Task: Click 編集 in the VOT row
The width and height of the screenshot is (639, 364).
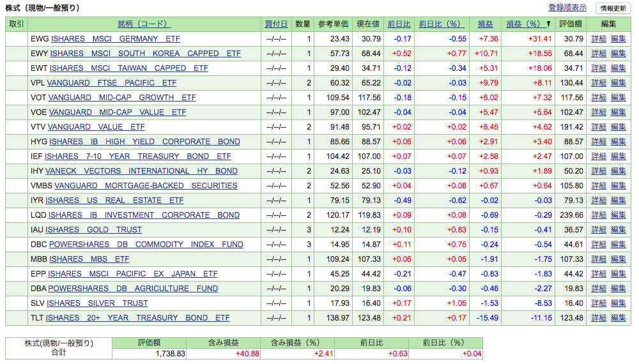Action: click(x=618, y=97)
